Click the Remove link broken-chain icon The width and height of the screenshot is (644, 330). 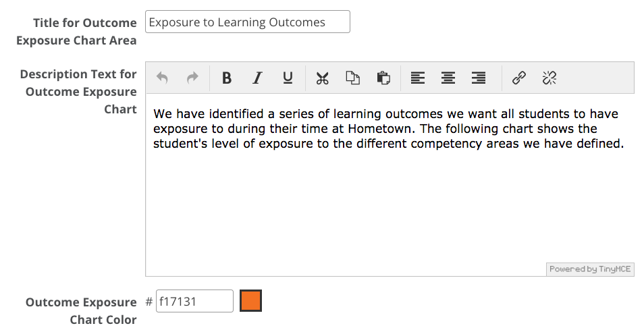point(549,78)
